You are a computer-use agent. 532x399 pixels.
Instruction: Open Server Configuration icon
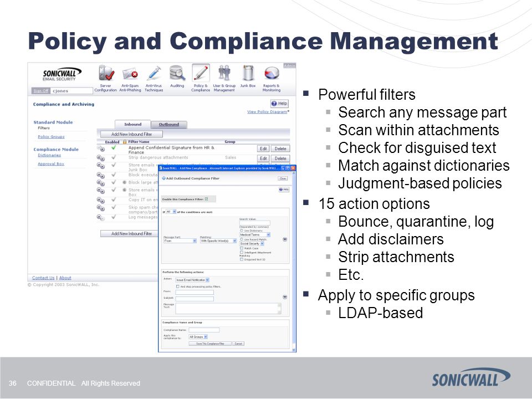coord(105,73)
